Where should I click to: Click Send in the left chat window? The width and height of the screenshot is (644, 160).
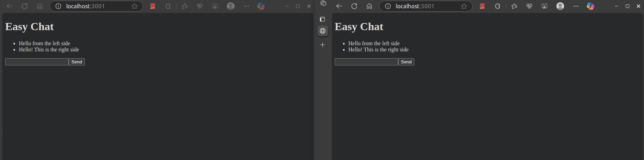pyautogui.click(x=77, y=62)
